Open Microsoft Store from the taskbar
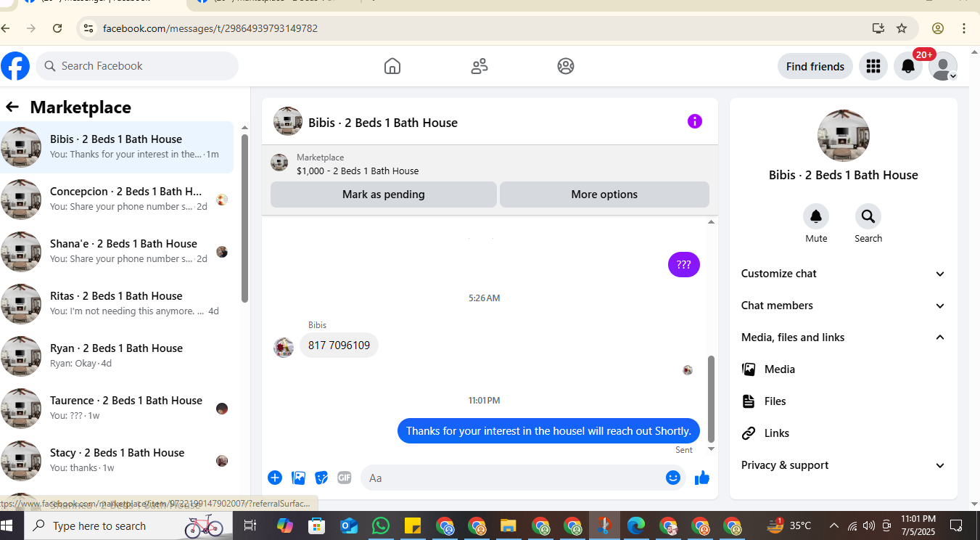 pos(316,525)
